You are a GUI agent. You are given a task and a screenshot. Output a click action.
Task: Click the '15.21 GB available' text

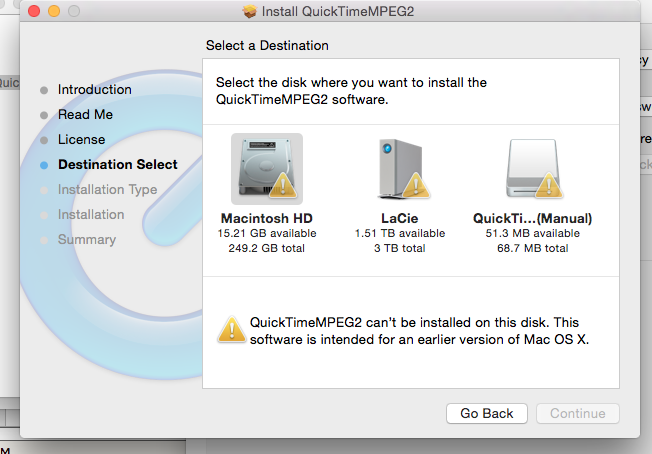point(267,233)
